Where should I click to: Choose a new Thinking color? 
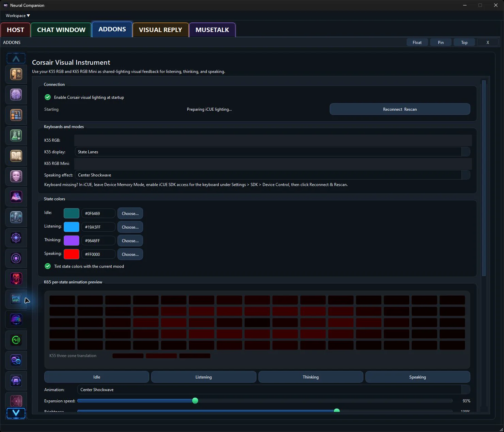[x=130, y=241]
